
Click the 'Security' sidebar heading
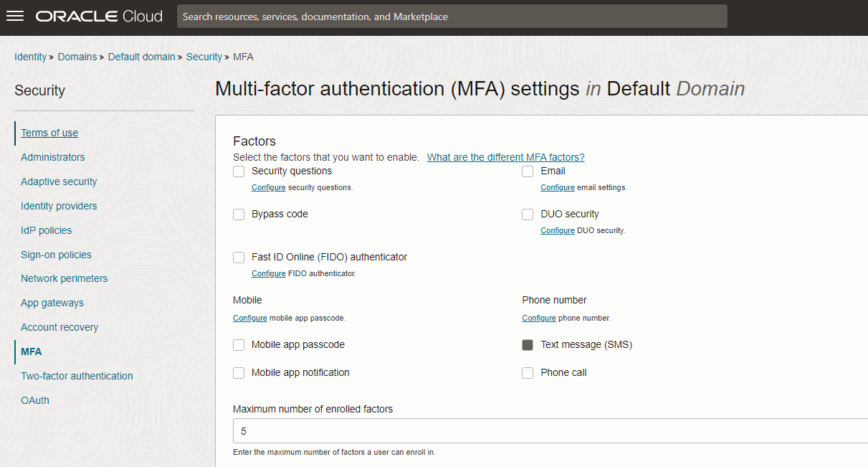(39, 90)
